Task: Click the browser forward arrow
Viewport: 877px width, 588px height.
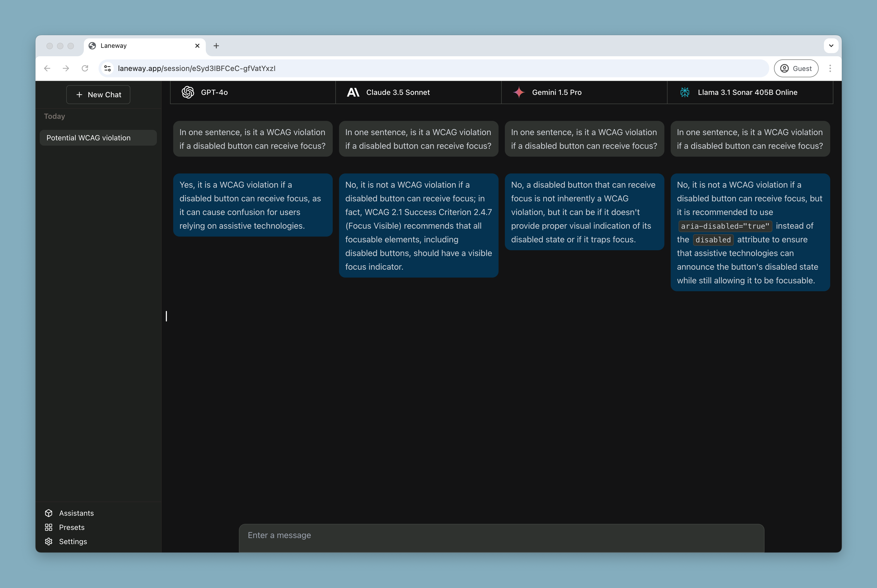Action: (x=66, y=68)
